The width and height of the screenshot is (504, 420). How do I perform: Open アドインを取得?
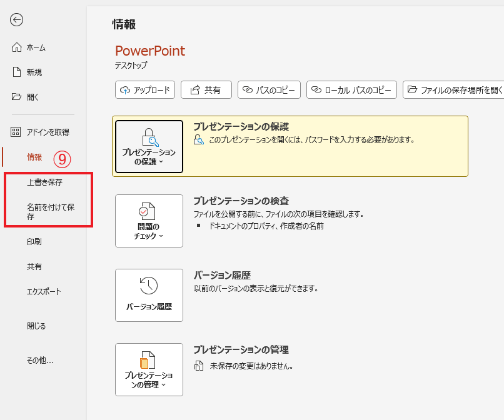[x=40, y=132]
